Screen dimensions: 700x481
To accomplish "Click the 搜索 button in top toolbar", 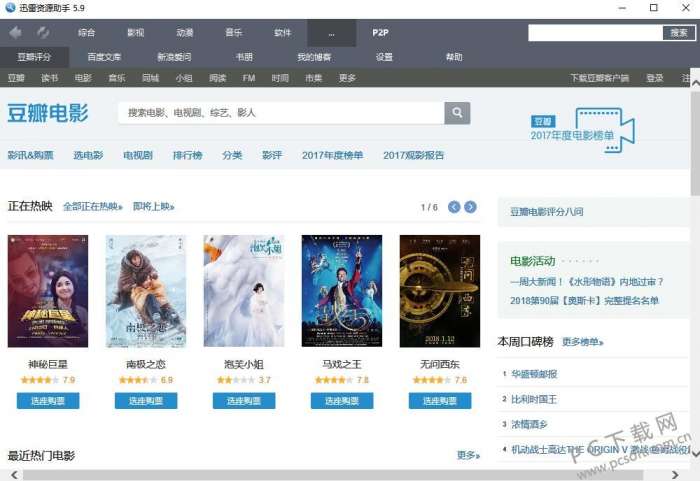I will pyautogui.click(x=679, y=33).
